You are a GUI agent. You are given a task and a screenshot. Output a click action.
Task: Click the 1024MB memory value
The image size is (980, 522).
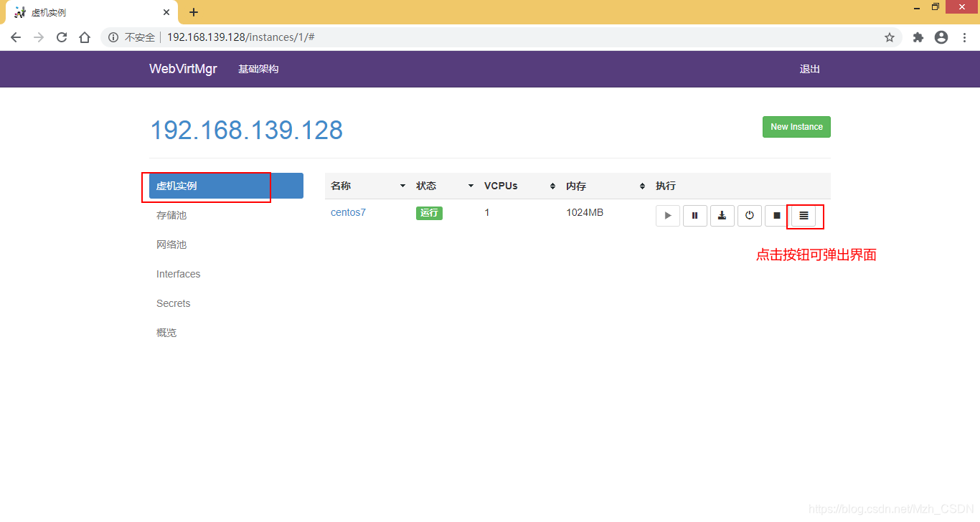click(585, 212)
